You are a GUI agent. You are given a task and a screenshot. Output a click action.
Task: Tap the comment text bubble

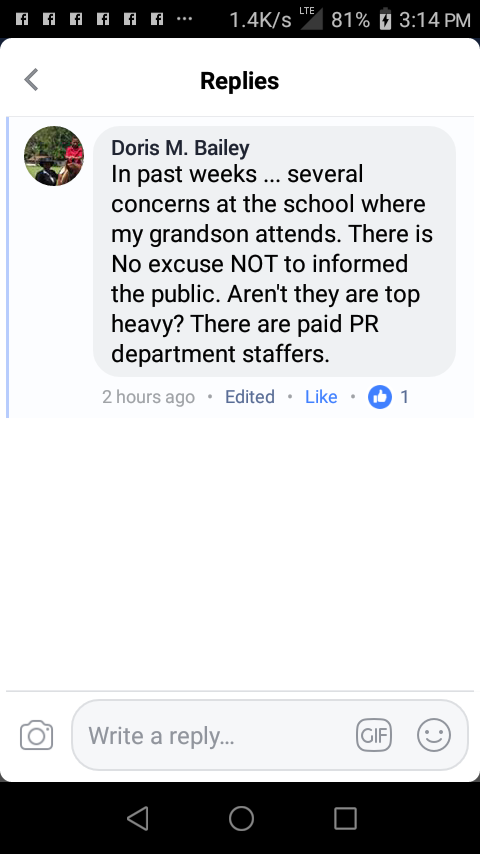point(275,251)
